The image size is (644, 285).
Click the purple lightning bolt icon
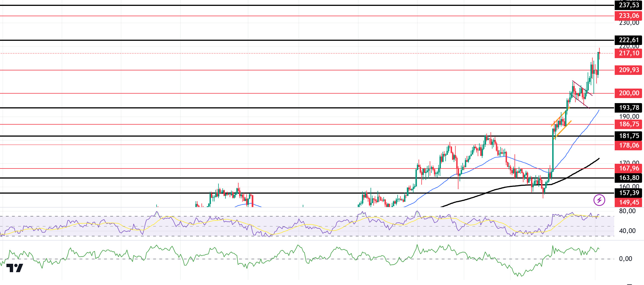click(599, 200)
